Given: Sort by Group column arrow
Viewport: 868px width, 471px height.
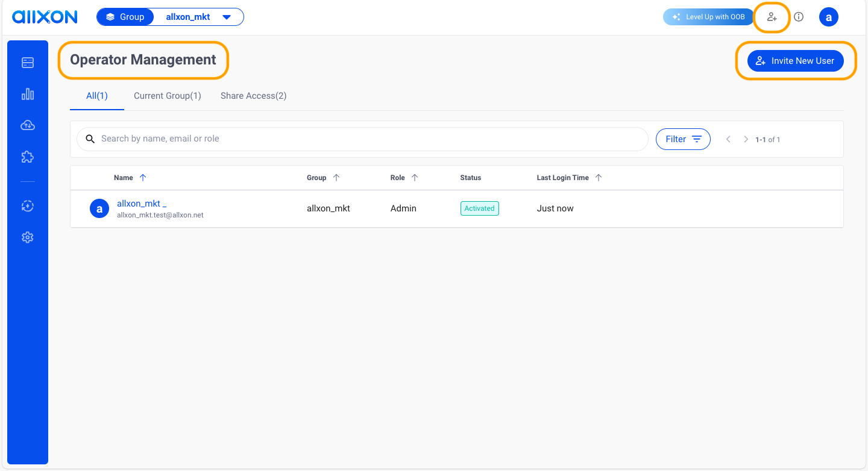Looking at the screenshot, I should tap(336, 178).
